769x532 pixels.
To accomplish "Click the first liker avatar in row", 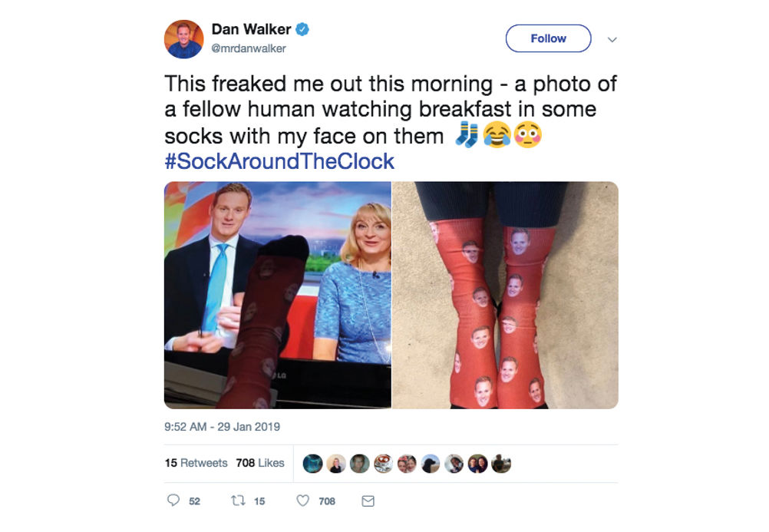I will (x=312, y=463).
